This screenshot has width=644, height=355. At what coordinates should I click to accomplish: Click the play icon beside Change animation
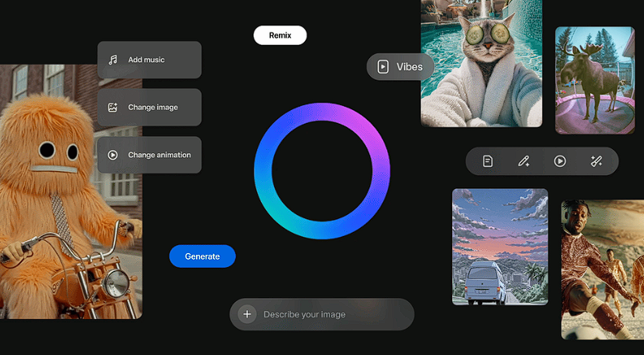point(113,155)
